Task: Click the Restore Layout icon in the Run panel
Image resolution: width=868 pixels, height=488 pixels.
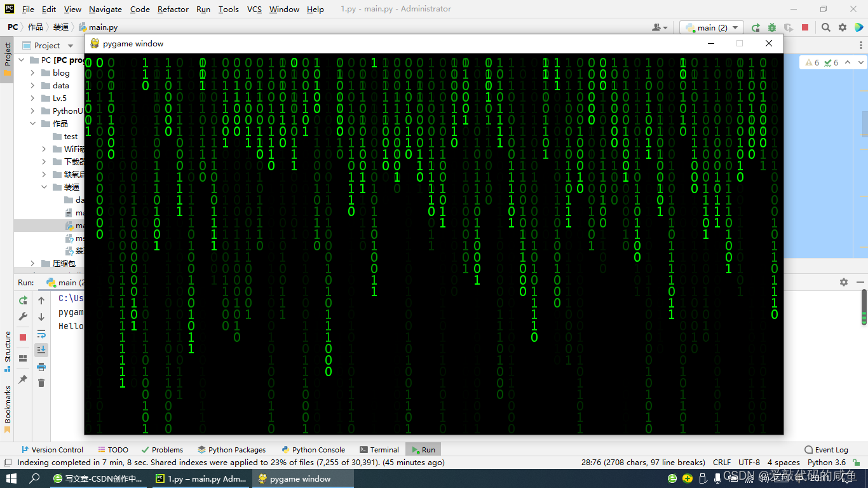Action: [23, 358]
